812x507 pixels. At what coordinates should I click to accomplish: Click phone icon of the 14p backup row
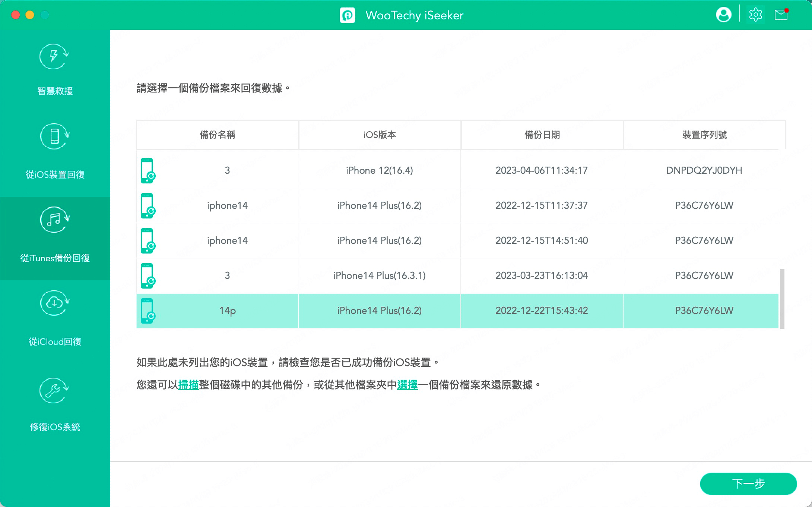pos(148,311)
